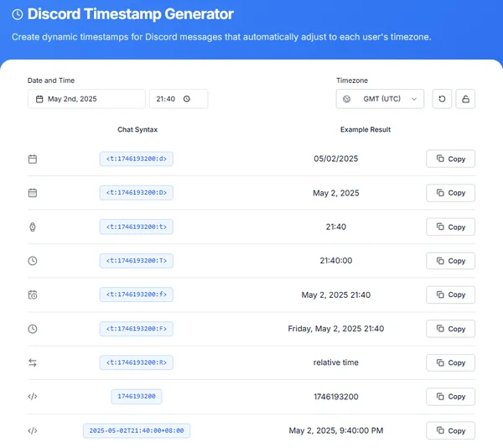The height and width of the screenshot is (448, 503).
Task: Click Copy for the short time 21:40 row
Action: tap(451, 227)
